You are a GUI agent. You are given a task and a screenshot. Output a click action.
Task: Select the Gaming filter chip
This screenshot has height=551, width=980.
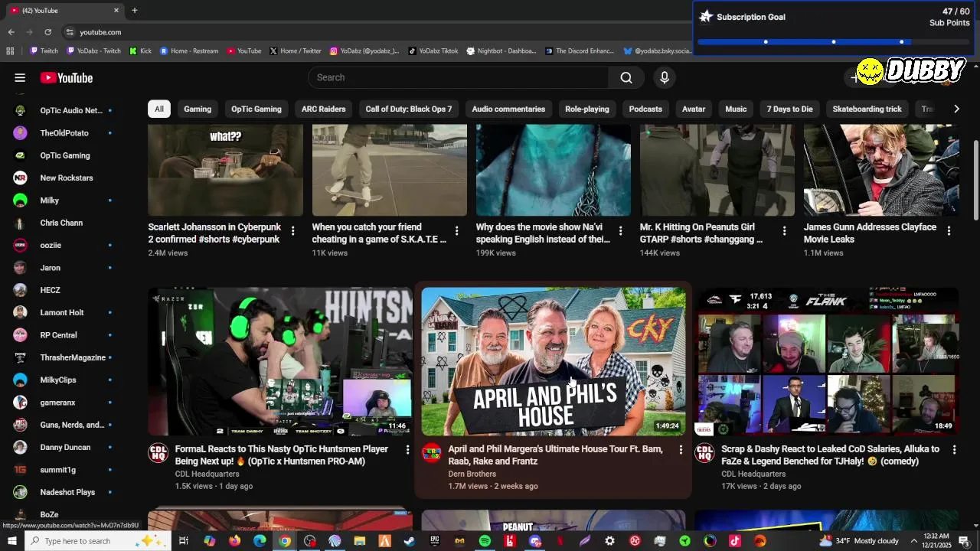(198, 109)
